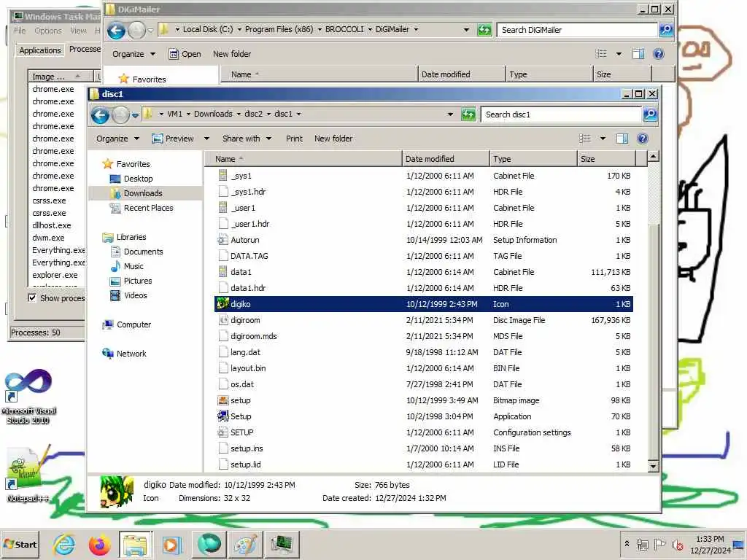Screen dimensions: 747x560
Task: Click the search icon in DiGiMailer window
Action: pos(665,29)
